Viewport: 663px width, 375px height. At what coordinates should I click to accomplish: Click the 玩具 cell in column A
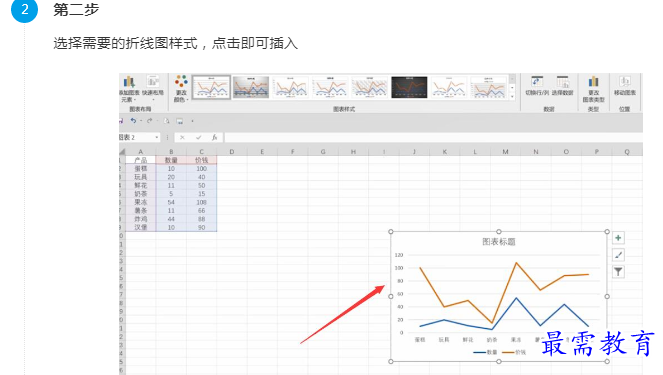[140, 177]
